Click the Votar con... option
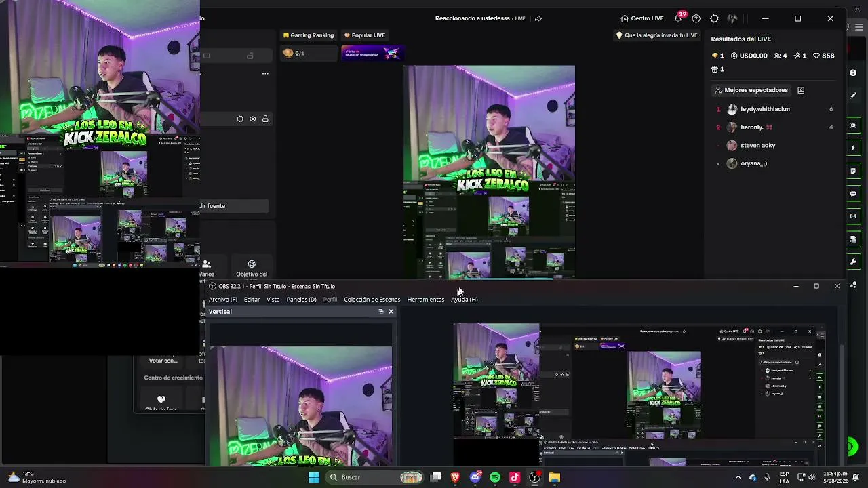Image resolution: width=868 pixels, height=488 pixels. tap(163, 361)
